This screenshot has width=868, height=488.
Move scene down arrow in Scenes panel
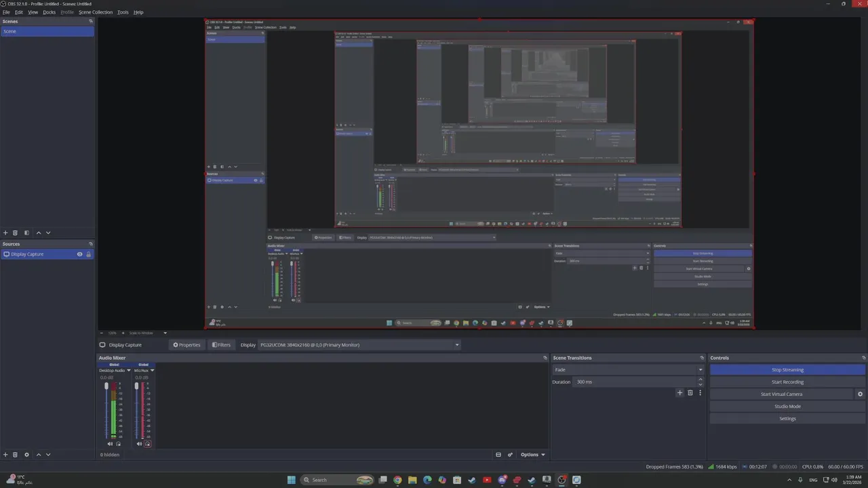tap(48, 233)
